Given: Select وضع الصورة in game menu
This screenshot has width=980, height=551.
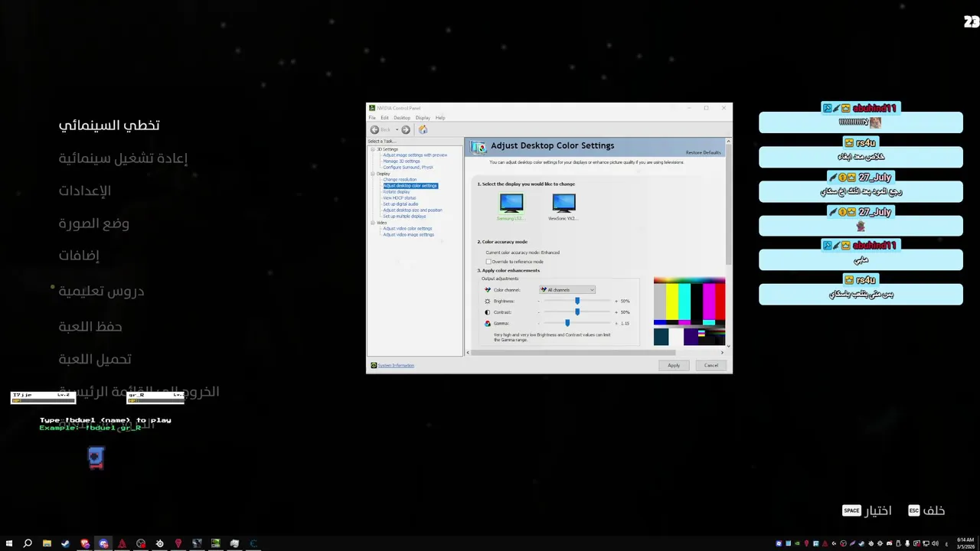Looking at the screenshot, I should click(x=94, y=223).
